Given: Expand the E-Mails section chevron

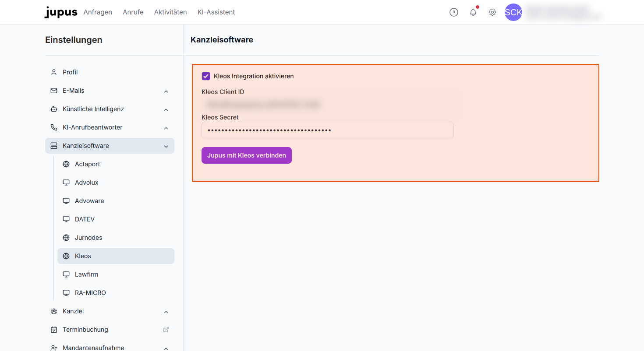Looking at the screenshot, I should click(166, 91).
